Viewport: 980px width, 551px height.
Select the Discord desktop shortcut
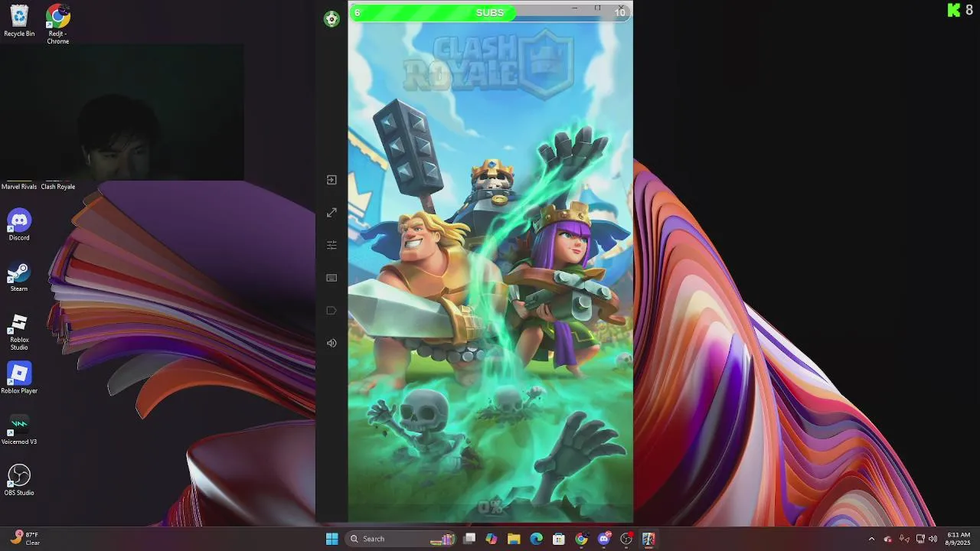pyautogui.click(x=19, y=226)
